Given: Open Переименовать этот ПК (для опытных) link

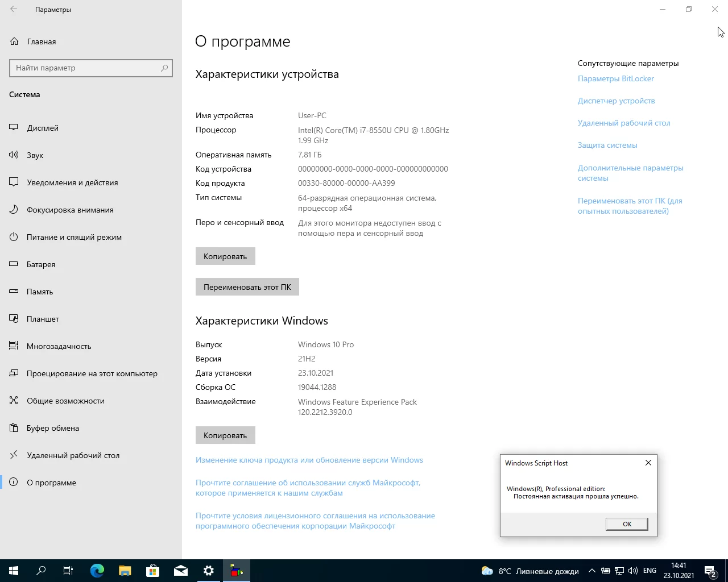Looking at the screenshot, I should 630,206.
